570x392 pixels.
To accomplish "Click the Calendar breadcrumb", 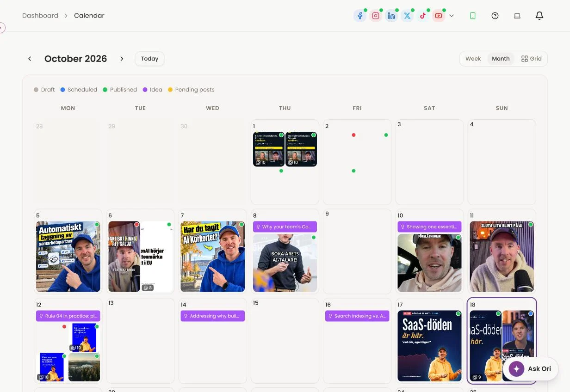I will pos(89,16).
